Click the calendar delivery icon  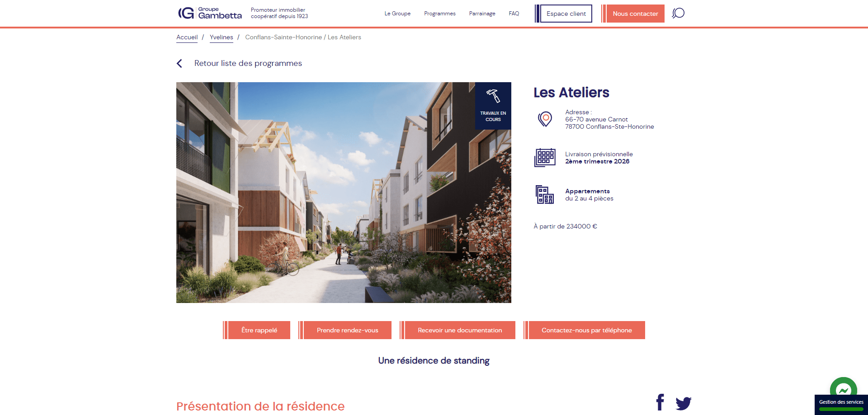click(545, 158)
